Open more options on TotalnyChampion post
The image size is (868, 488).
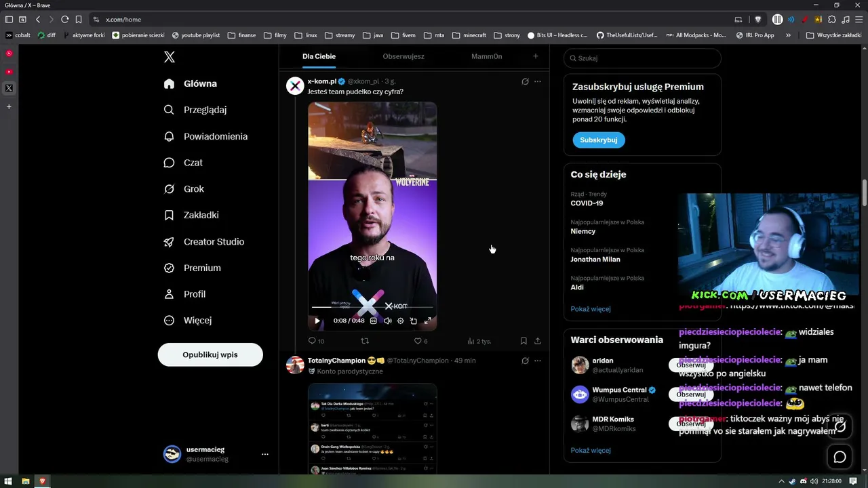tap(538, 361)
